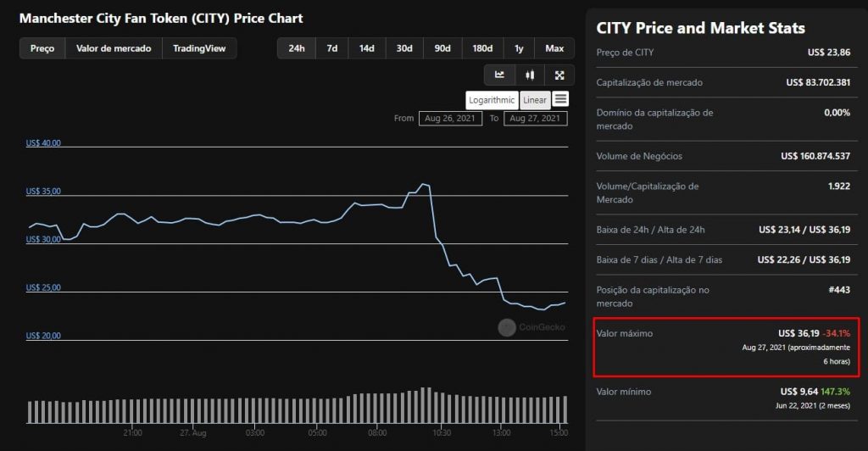Click market cap value US$ 83.702.381
868x451 pixels.
pos(818,82)
